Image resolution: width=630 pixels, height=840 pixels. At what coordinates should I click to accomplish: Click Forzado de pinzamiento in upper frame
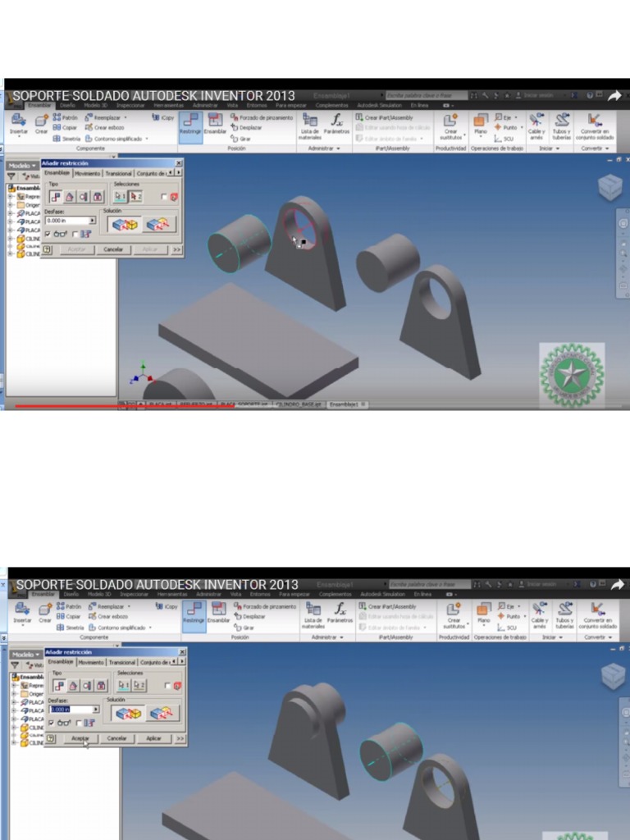click(262, 117)
